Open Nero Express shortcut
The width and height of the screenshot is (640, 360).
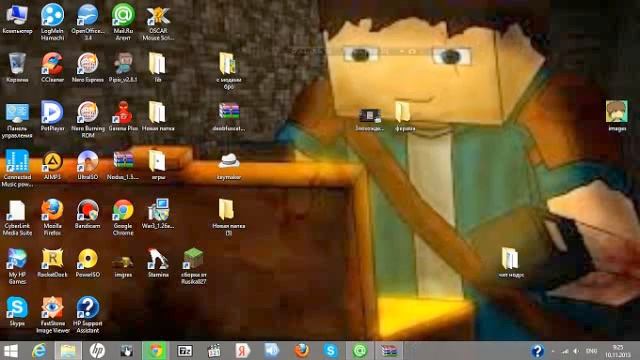(87, 68)
